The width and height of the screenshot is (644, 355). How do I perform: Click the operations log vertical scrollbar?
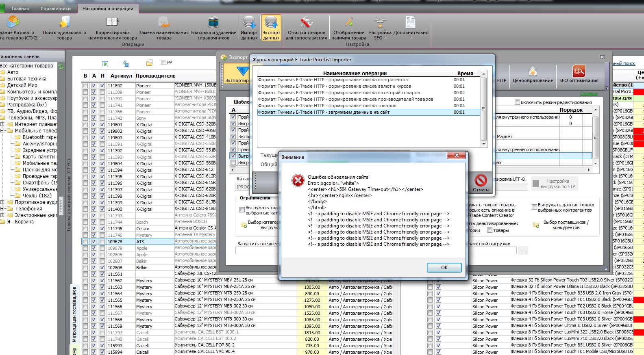pos(484,109)
